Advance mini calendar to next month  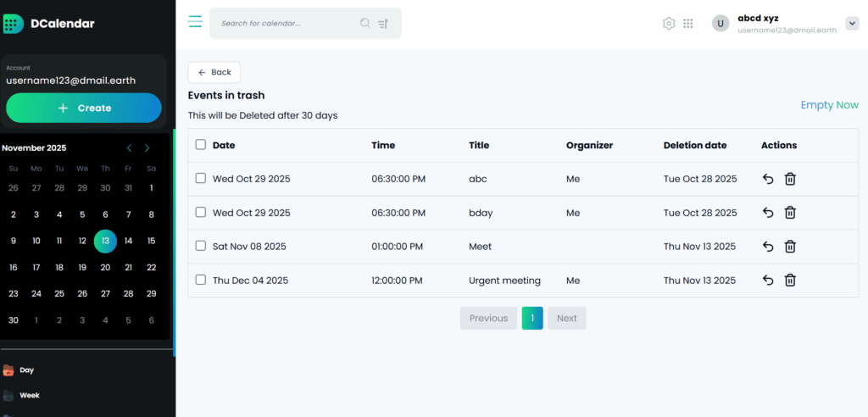pyautogui.click(x=147, y=148)
